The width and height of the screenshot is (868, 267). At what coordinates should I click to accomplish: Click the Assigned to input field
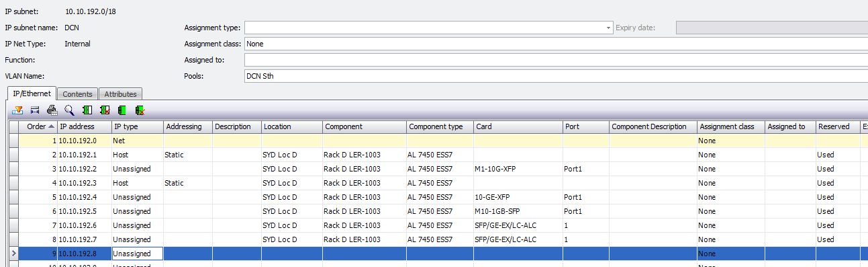coord(556,60)
